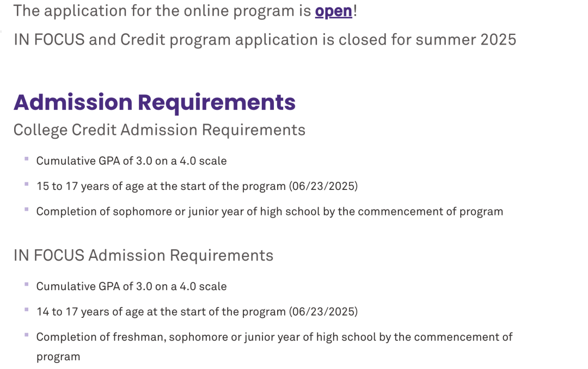Click the start date in the 14 to 17 line

pos(323,312)
